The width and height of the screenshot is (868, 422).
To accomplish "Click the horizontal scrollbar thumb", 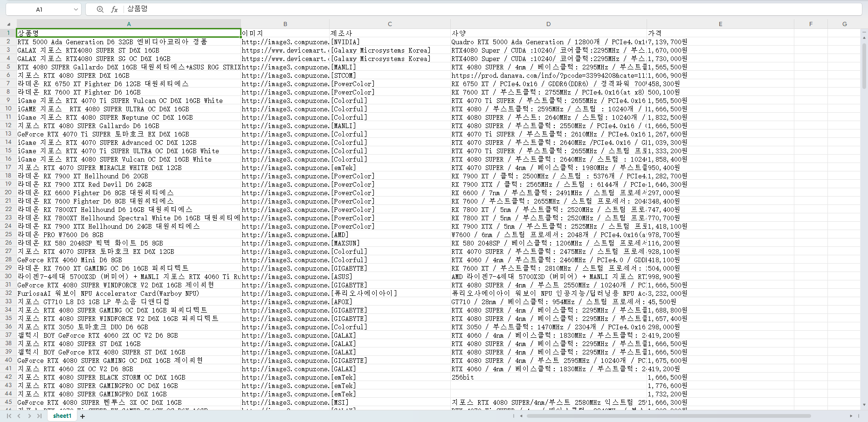I will point(669,416).
